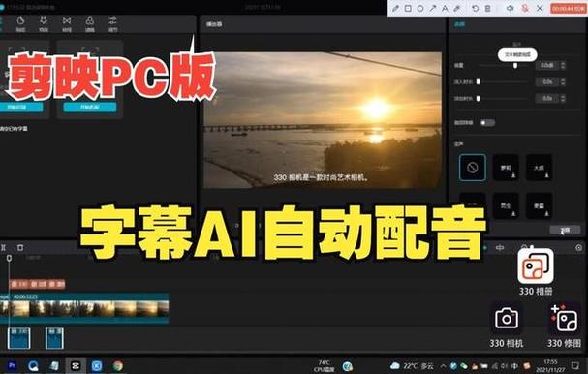Step the fade-in time value arrows
Screen dimensions: 588x374
[x=563, y=81]
